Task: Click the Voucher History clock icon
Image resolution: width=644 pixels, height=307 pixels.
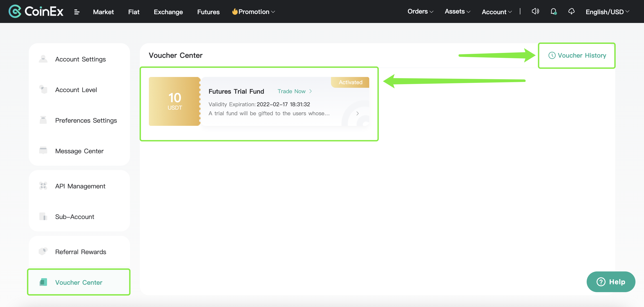Action: point(552,55)
